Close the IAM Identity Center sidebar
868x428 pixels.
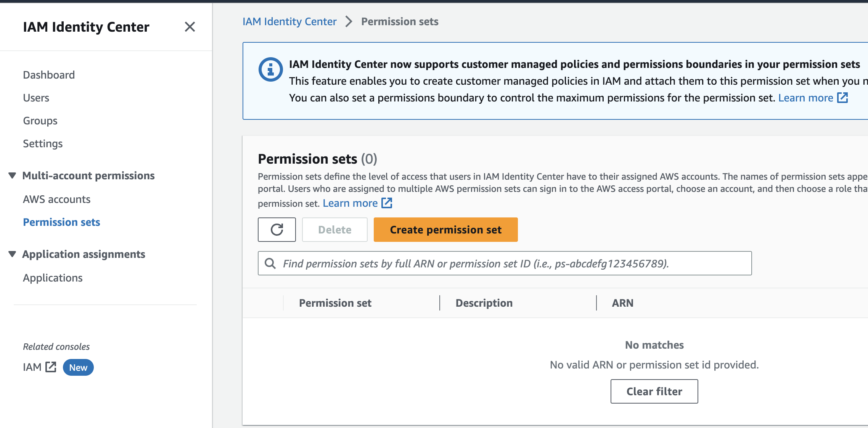pos(190,27)
